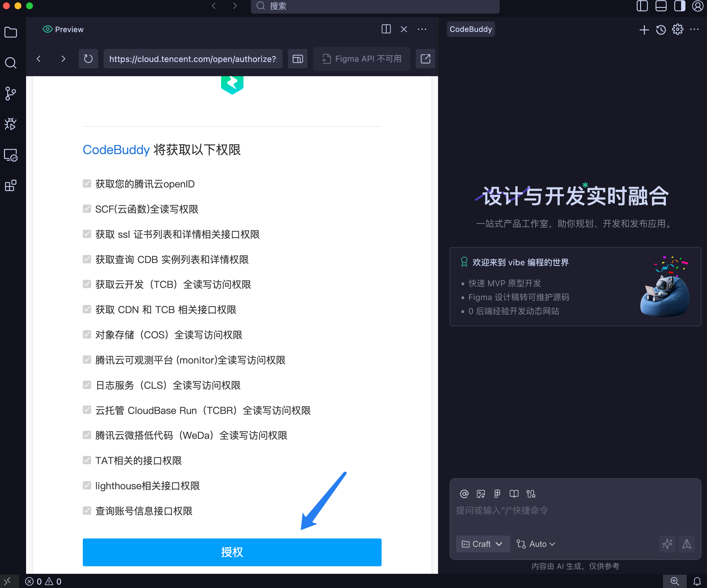Click the CodeBuddy link on the authorization page
Screen dimensions: 707x588
click(x=116, y=150)
